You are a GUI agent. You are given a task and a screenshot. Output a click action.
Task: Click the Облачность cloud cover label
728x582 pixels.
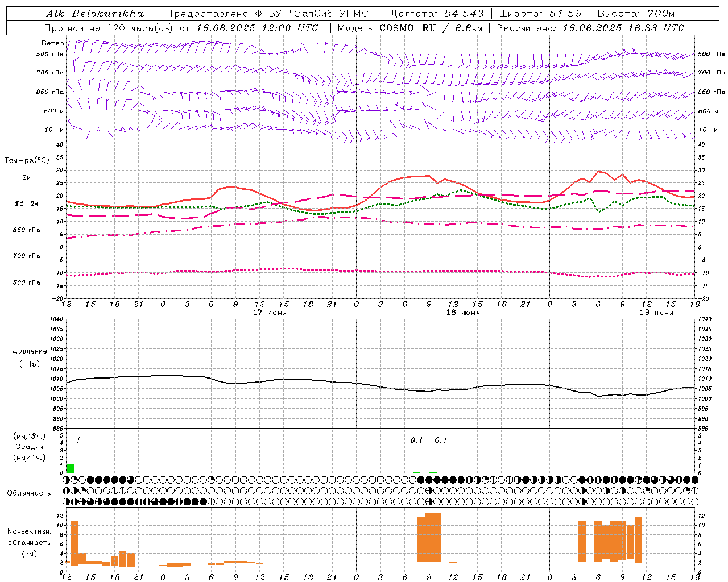29,493
